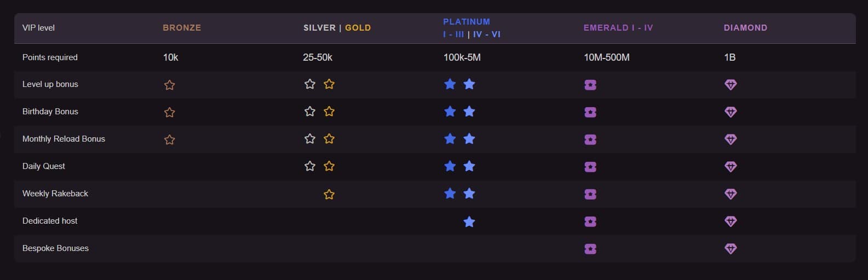Click the Bronze star for Level up bonus

tap(170, 85)
